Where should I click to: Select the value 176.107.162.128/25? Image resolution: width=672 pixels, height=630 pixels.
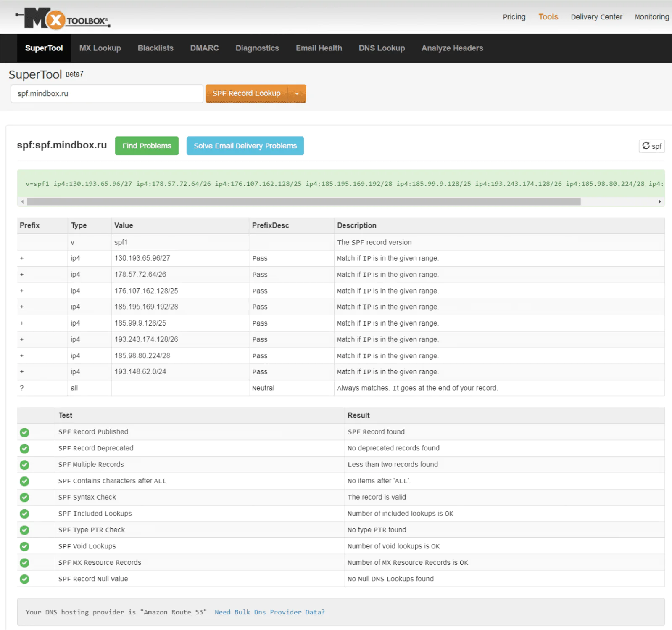pos(146,291)
